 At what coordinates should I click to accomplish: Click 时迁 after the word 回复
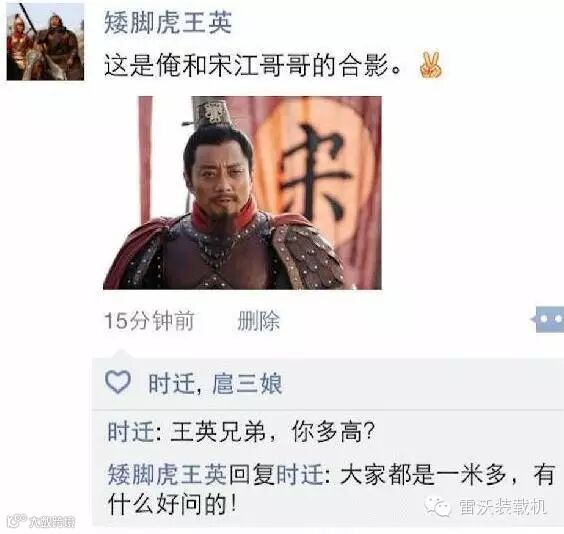pyautogui.click(x=300, y=475)
